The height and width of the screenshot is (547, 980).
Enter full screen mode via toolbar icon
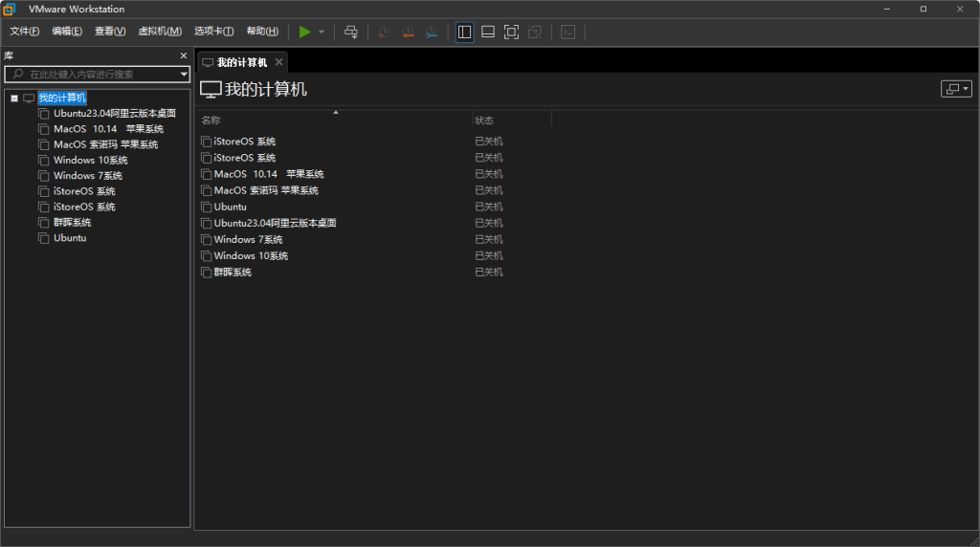click(511, 32)
